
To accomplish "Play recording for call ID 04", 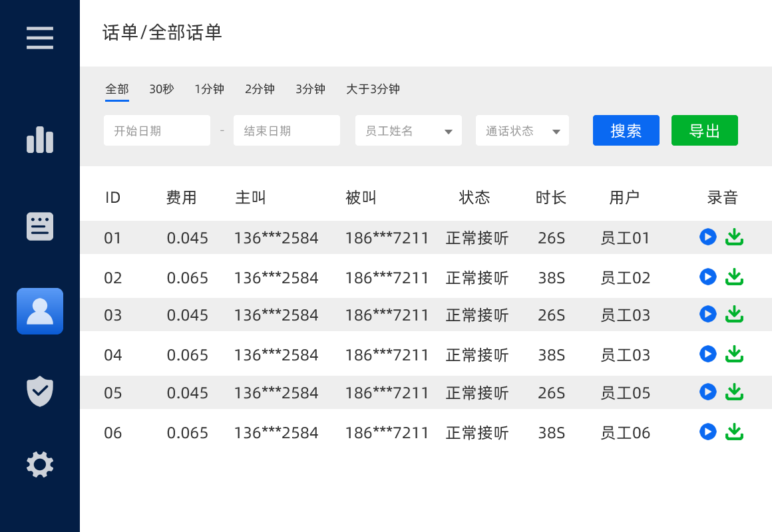I will 708,354.
